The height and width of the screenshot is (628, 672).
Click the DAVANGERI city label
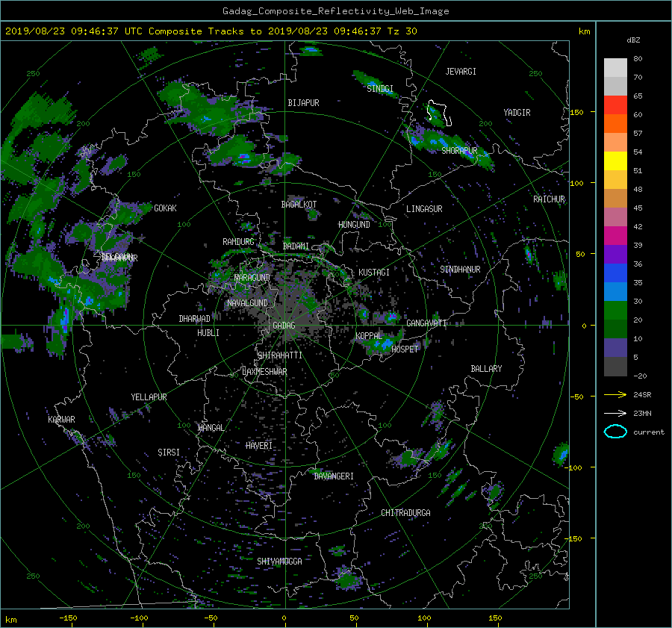334,476
